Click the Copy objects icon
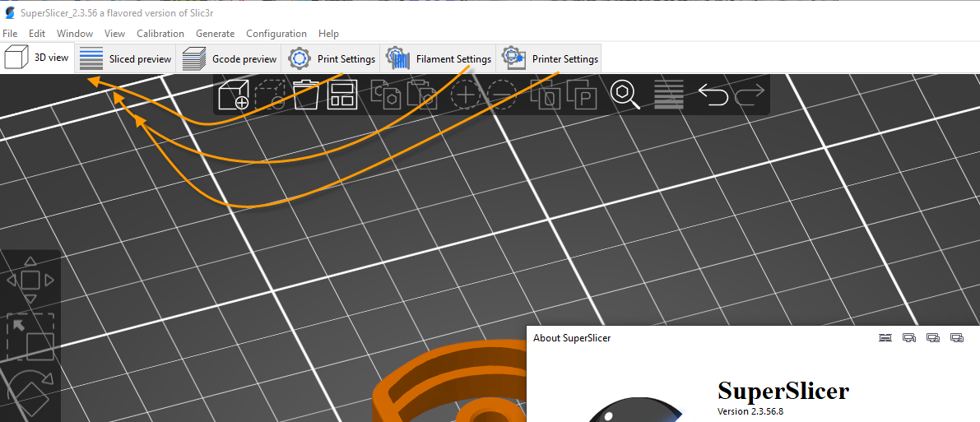This screenshot has height=422, width=980. [x=386, y=94]
